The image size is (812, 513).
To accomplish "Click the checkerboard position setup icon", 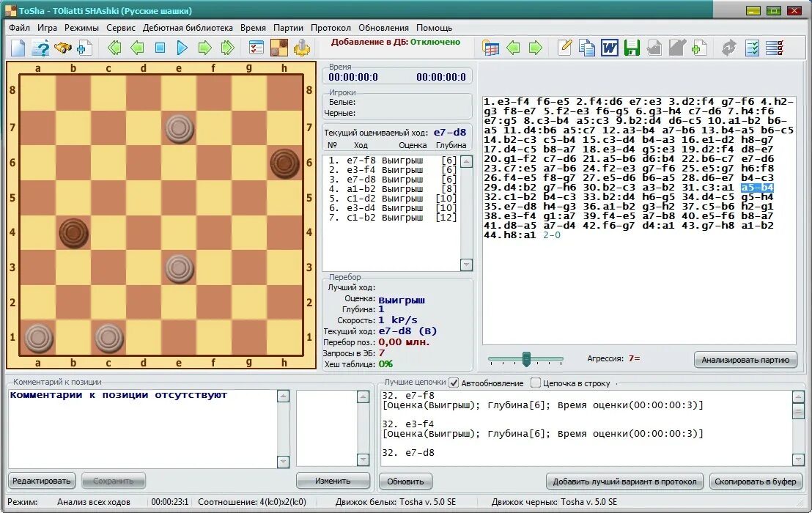I will point(279,48).
